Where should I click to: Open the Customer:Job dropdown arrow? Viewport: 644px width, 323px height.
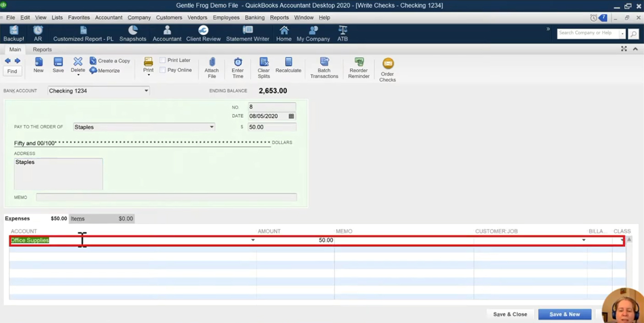click(x=583, y=240)
